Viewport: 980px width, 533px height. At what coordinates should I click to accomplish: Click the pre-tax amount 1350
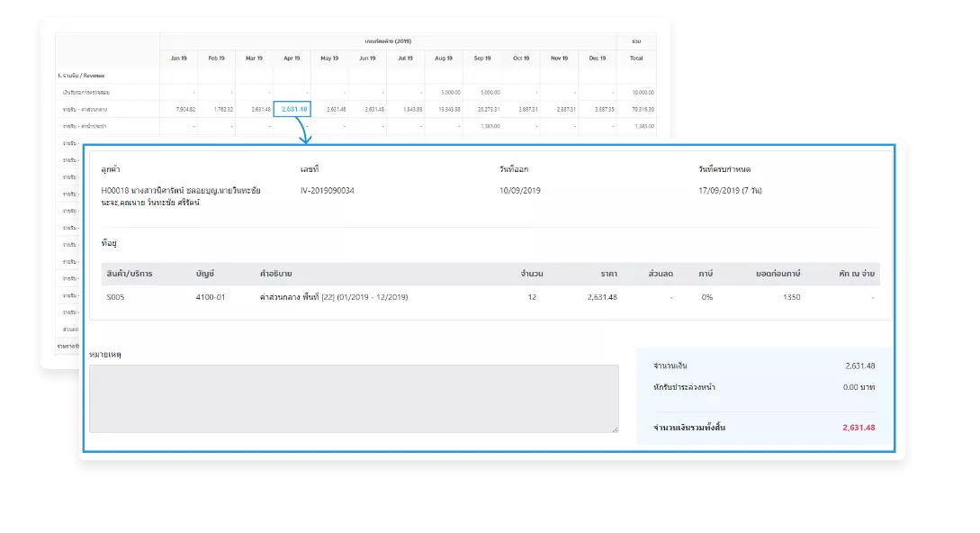[x=791, y=297]
